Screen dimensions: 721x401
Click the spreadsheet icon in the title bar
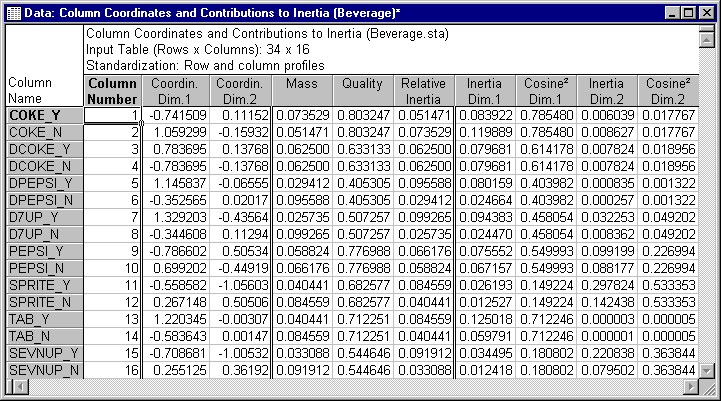click(x=13, y=12)
